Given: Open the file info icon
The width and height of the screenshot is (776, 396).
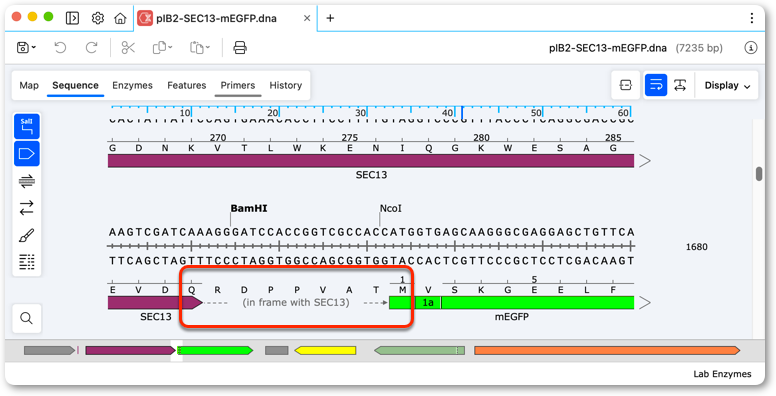Looking at the screenshot, I should (x=751, y=48).
